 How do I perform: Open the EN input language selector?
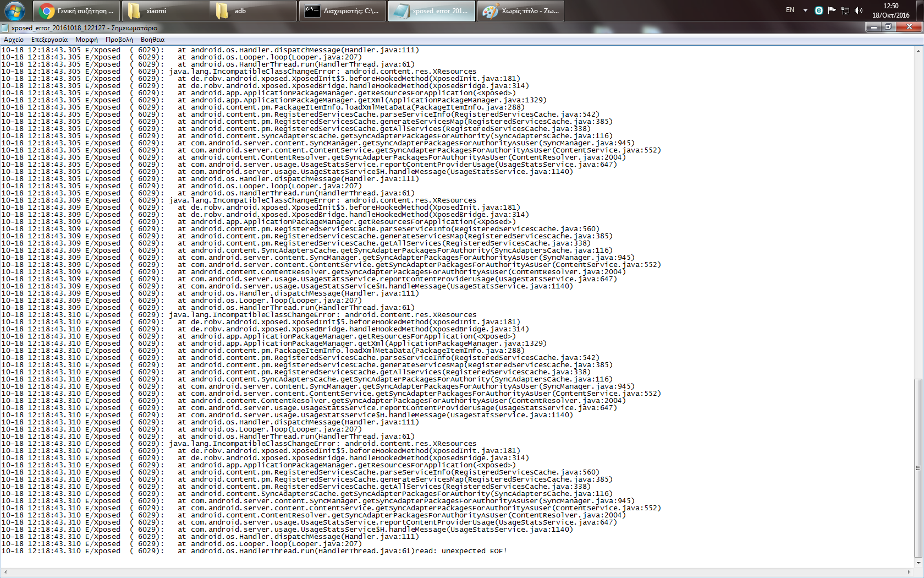[790, 10]
